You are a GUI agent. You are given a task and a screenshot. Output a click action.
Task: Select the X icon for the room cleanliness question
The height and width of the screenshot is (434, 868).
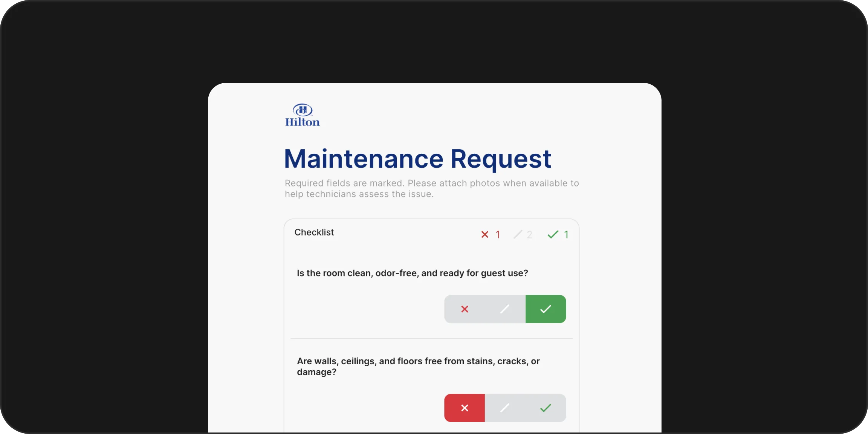click(x=464, y=309)
